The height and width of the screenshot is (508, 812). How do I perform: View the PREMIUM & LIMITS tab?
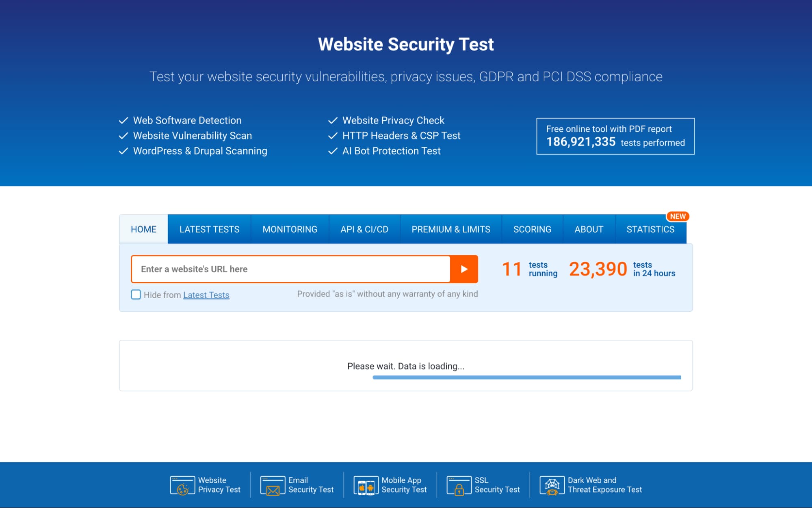(450, 229)
